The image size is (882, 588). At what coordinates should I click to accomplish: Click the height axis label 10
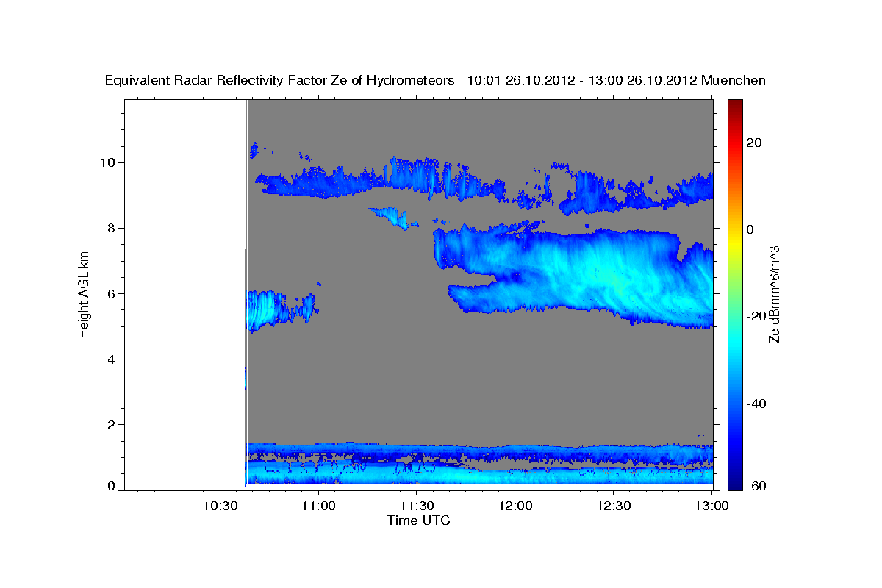click(x=109, y=162)
